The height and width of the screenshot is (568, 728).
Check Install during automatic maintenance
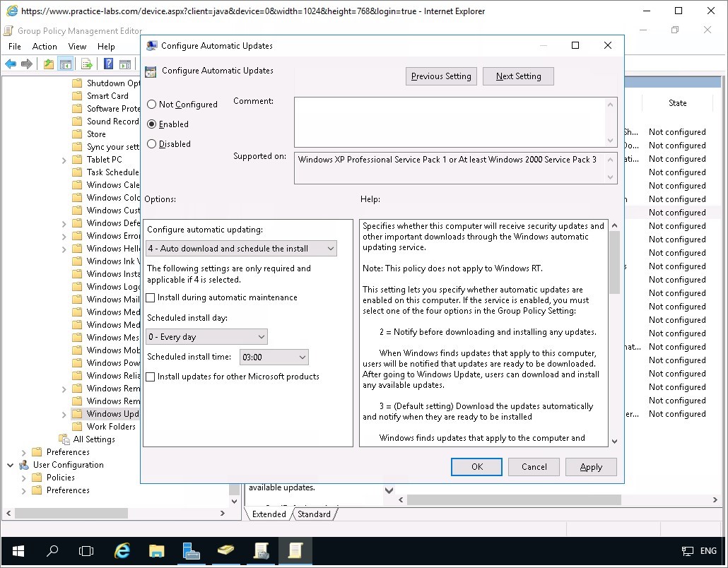tap(151, 298)
